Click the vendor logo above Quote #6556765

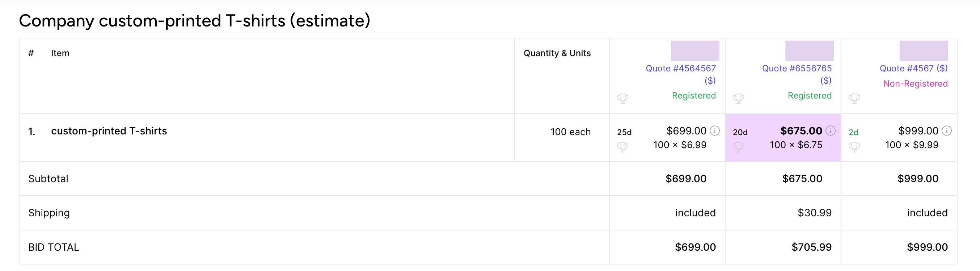[x=809, y=51]
